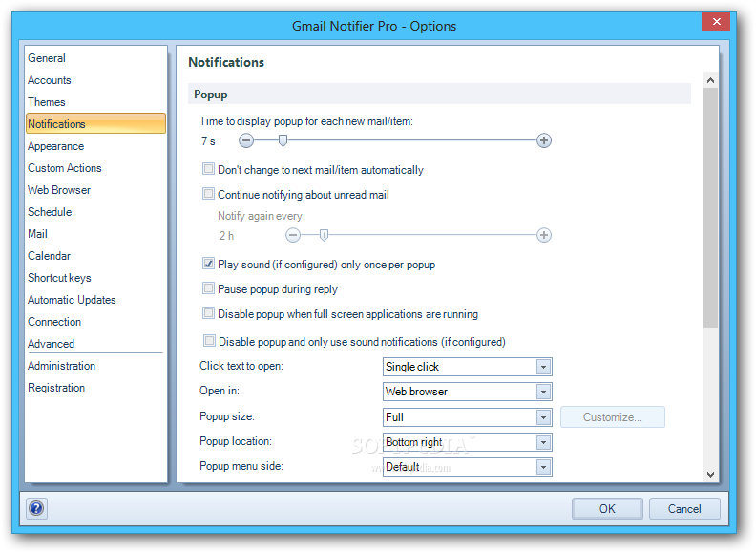Click the OK button
This screenshot has width=756, height=553.
[607, 509]
